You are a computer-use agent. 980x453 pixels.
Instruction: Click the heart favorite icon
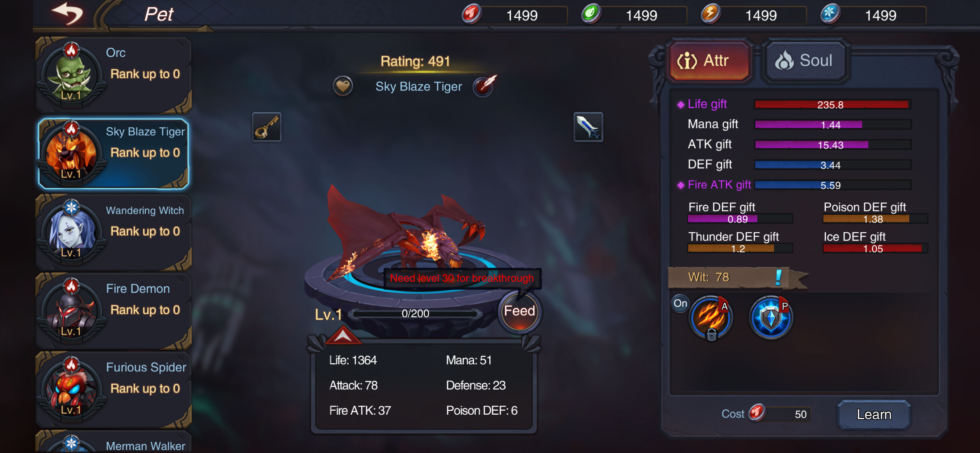point(342,86)
